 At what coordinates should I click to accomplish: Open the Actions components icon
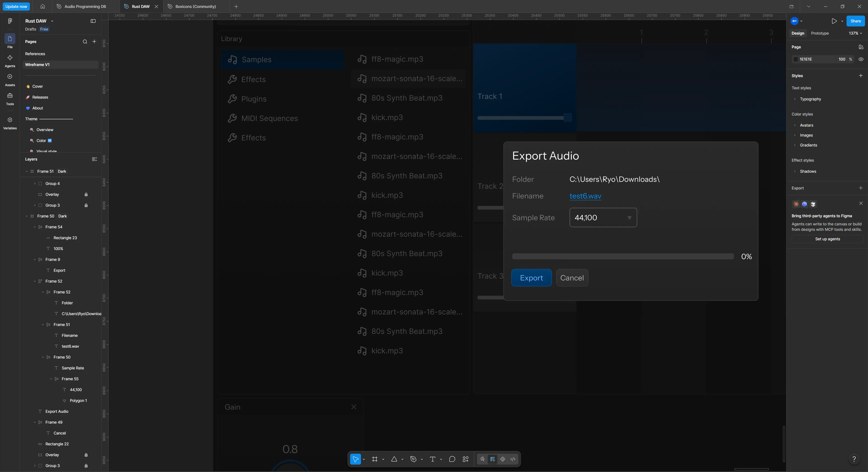coord(466,459)
